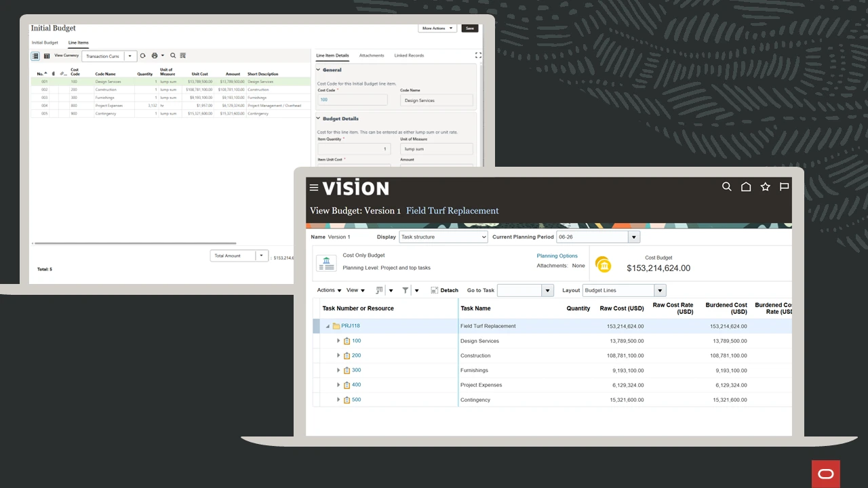Open the task 500 link

pyautogui.click(x=356, y=400)
